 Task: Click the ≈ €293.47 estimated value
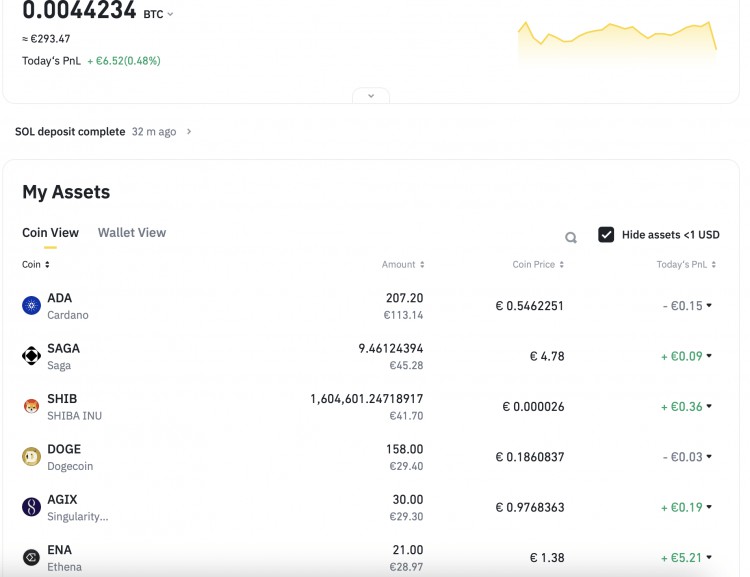[46, 39]
